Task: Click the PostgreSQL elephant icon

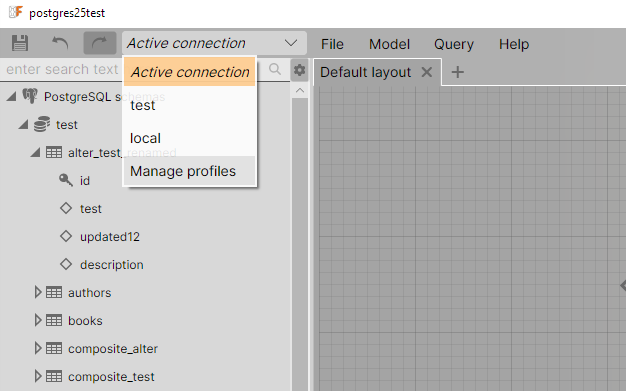Action: (30, 96)
